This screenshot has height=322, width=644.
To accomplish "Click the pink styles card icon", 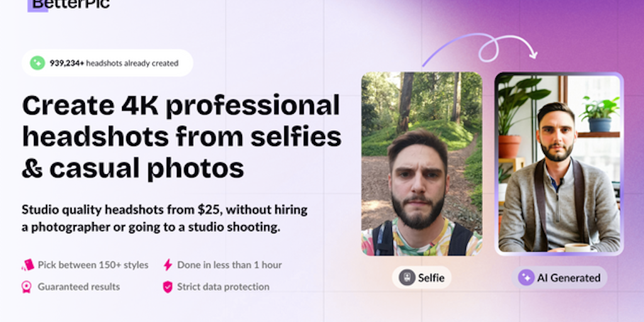I will click(28, 265).
